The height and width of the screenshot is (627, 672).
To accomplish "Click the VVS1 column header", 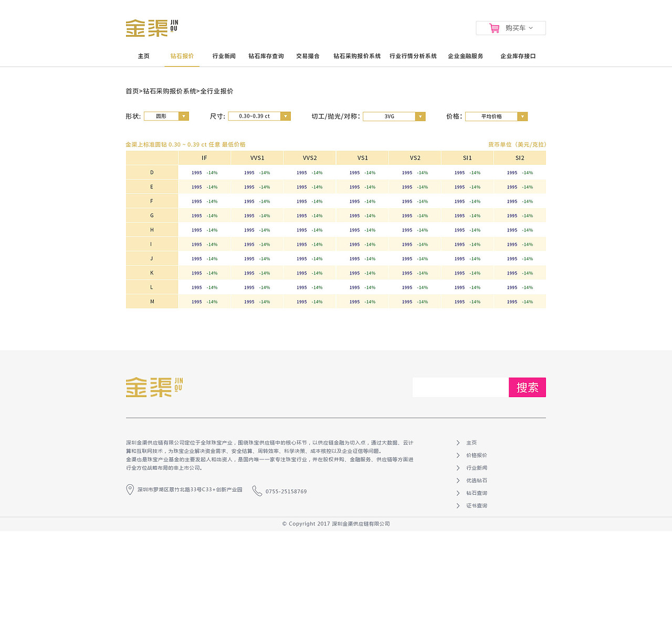I will click(257, 158).
